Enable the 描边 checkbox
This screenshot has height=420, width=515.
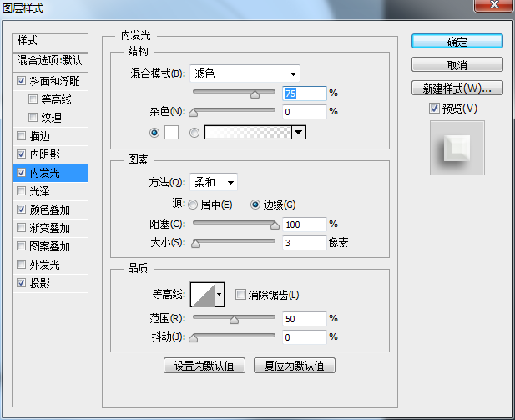22,136
